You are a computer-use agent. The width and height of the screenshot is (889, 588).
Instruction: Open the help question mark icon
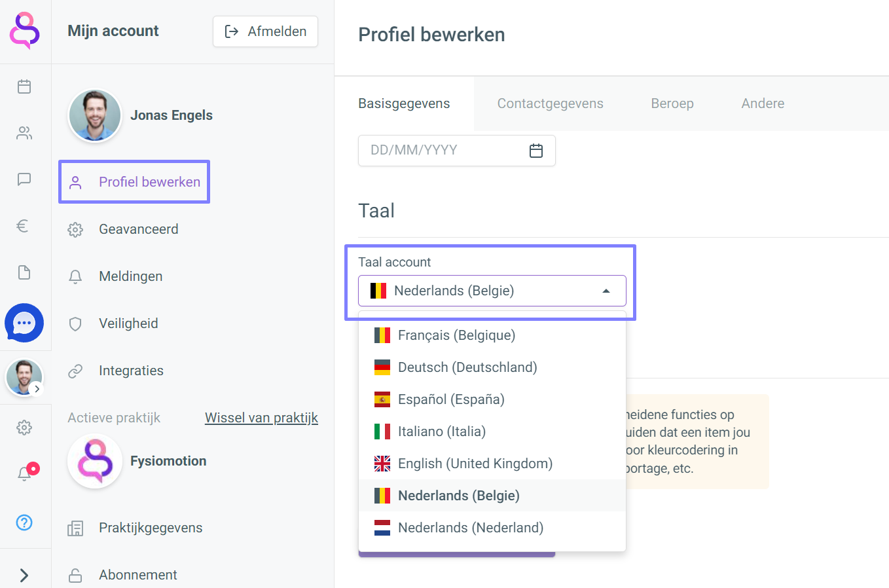tap(24, 522)
